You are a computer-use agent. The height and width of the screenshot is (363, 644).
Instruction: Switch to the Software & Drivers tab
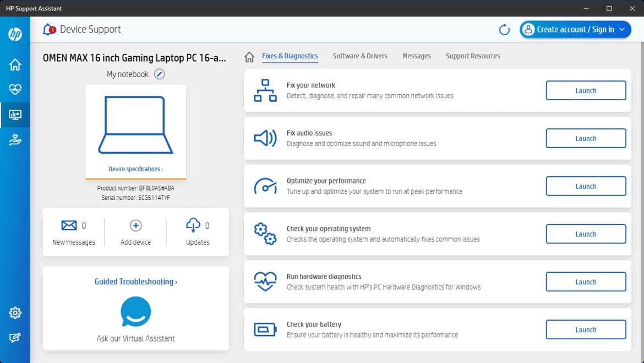(360, 56)
